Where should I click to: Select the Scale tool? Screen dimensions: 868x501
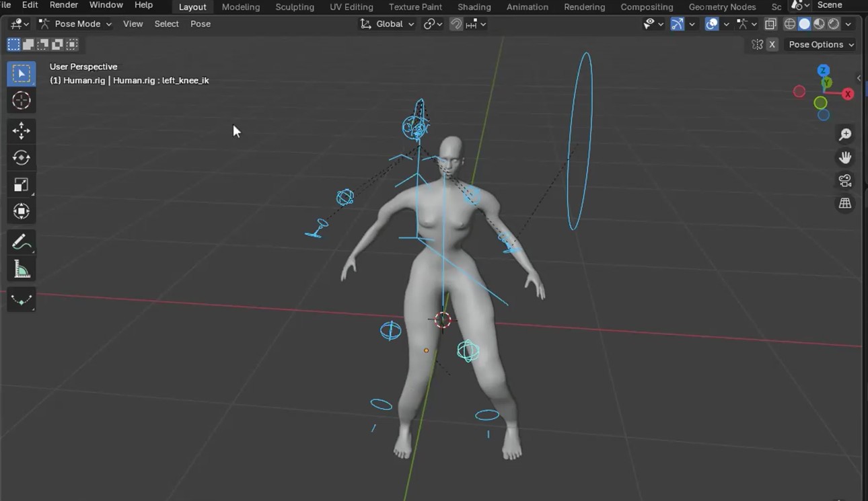tap(22, 185)
